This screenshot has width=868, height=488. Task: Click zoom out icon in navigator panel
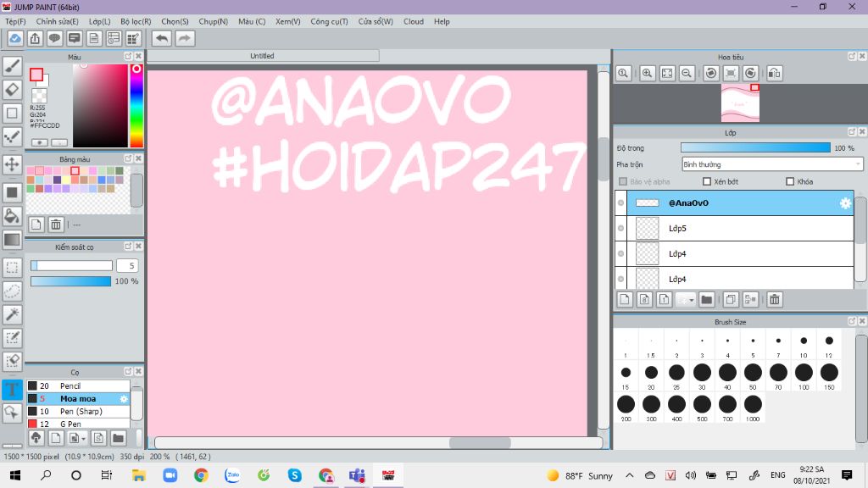point(687,73)
